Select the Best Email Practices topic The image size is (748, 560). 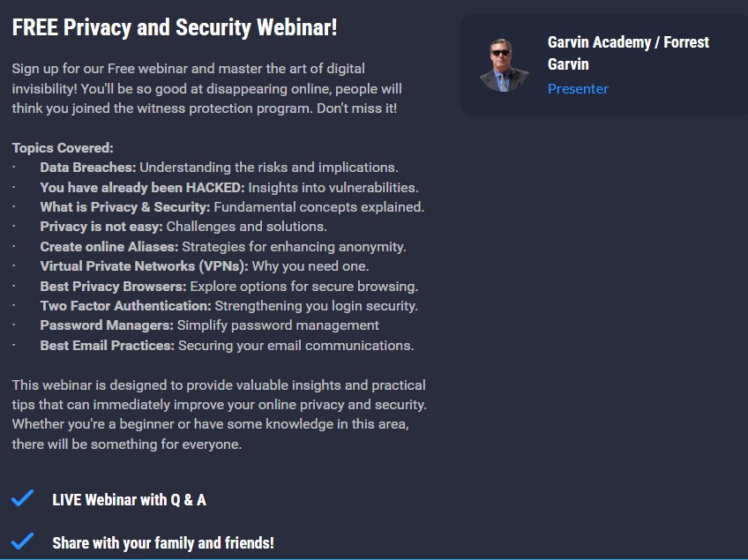click(x=226, y=346)
